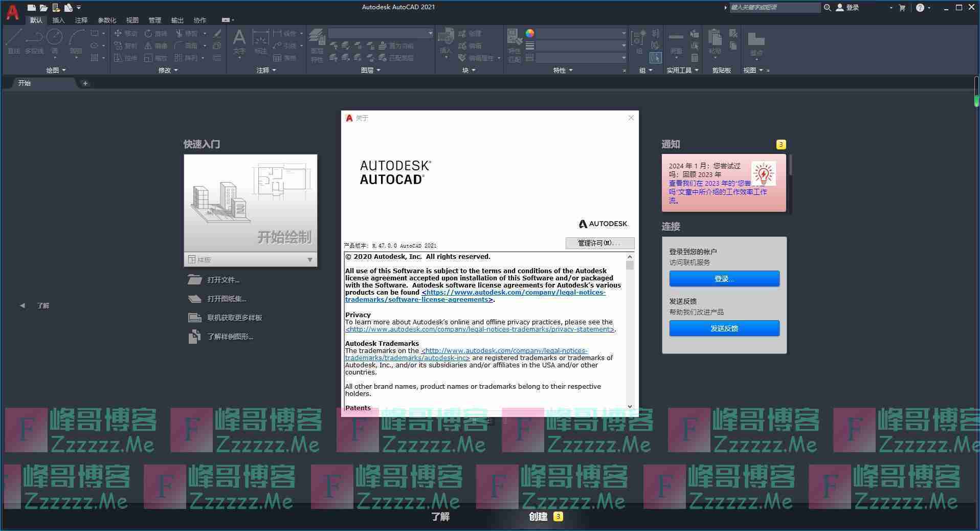The width and height of the screenshot is (980, 531).
Task: Click the 开始绘制 start drawing thumbnail
Action: tap(250, 203)
